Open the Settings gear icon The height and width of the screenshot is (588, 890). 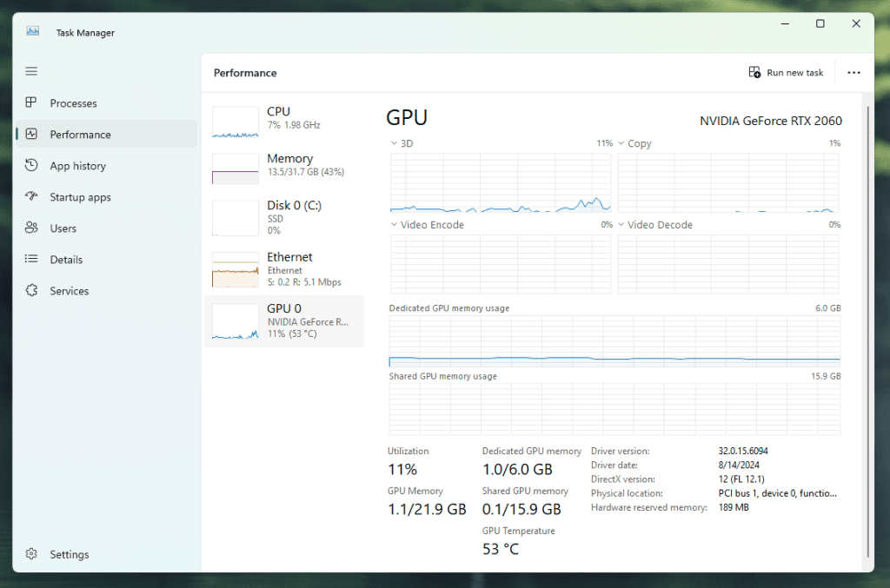(x=31, y=554)
